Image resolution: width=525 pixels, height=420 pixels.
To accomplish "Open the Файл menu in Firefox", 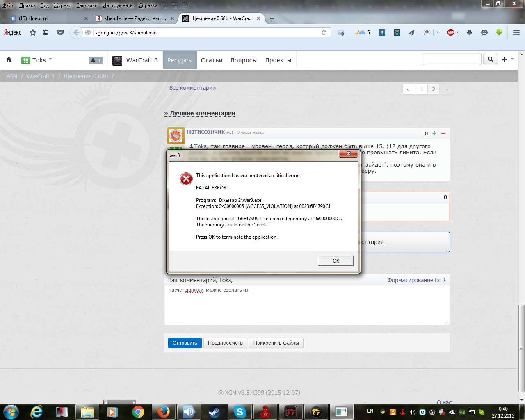I will tap(8, 5).
